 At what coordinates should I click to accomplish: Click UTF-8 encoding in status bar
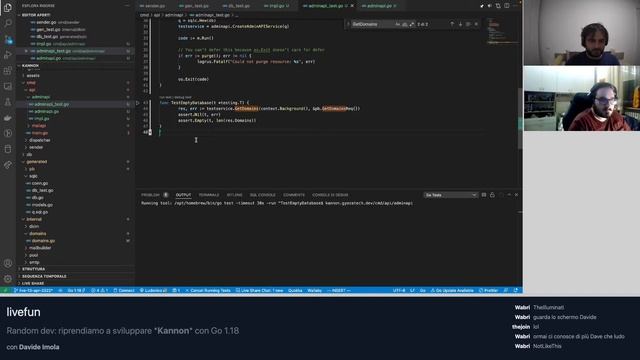[399, 290]
